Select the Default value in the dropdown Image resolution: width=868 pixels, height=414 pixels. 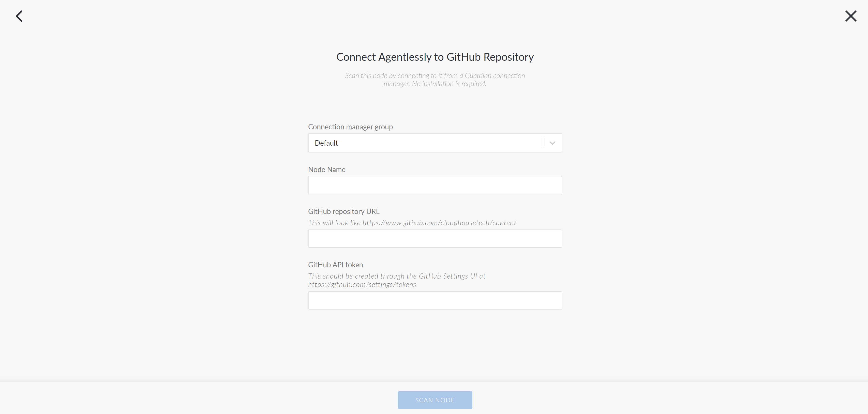point(326,143)
